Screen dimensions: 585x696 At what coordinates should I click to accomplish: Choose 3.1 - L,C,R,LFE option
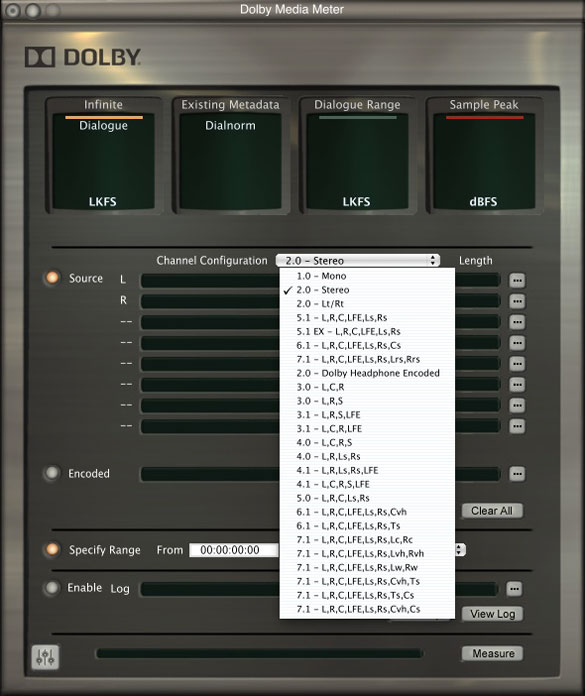tap(367, 429)
